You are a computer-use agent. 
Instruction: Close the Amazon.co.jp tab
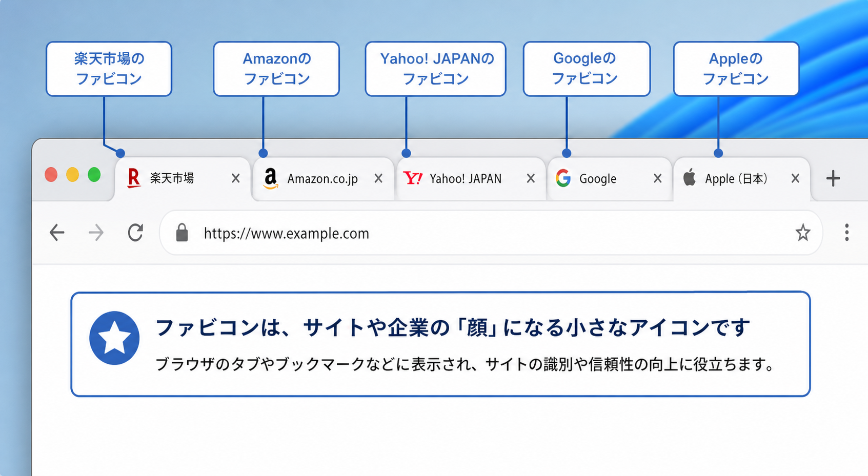(x=378, y=178)
